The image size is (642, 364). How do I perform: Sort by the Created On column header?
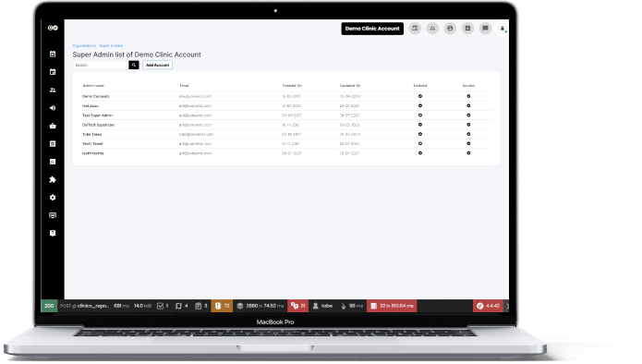click(x=292, y=86)
